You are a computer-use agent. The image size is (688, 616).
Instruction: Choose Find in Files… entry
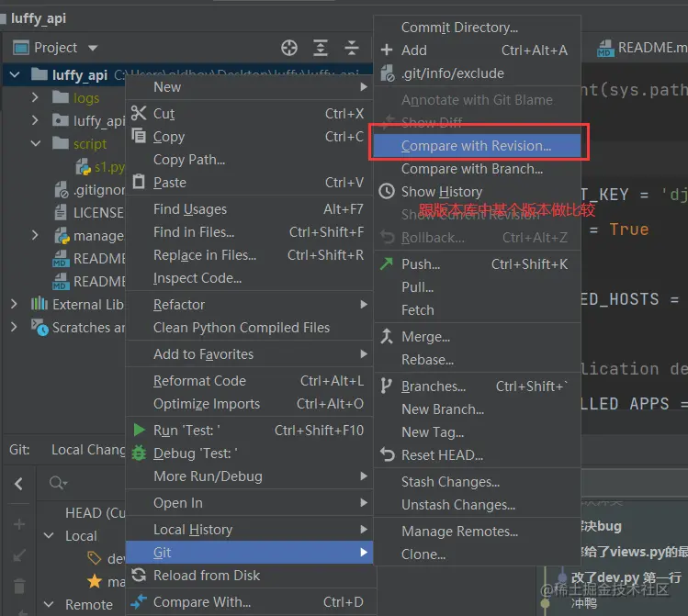point(249,231)
